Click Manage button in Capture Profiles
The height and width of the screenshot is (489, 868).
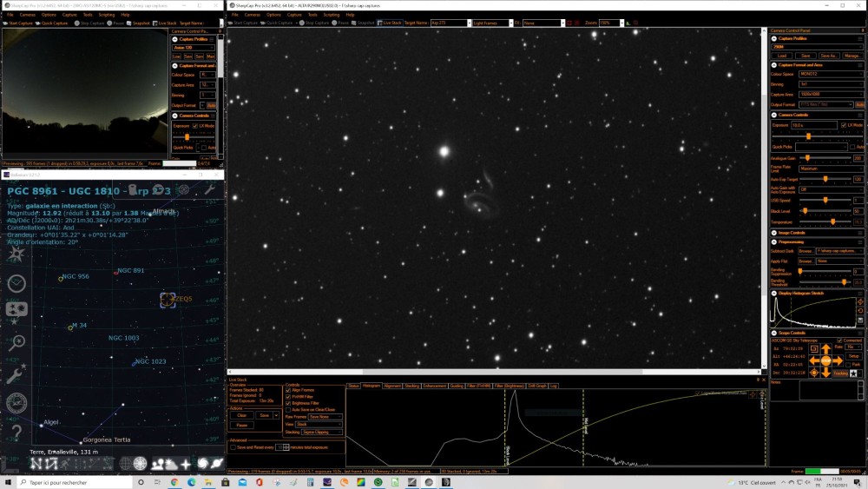(852, 56)
